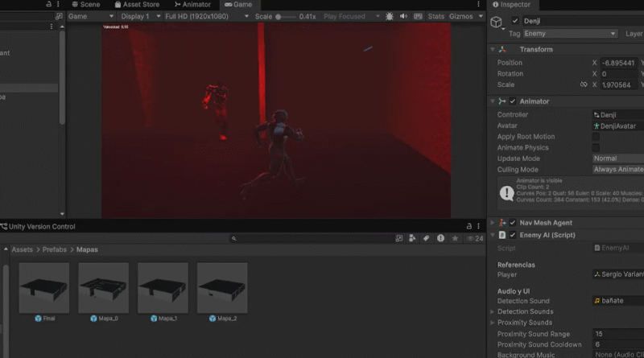
Task: Enable Apply Root Motion checkbox
Action: click(596, 137)
